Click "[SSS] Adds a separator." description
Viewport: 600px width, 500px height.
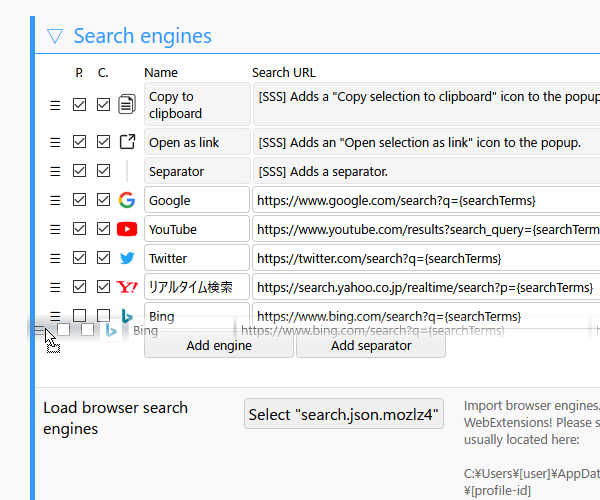click(x=323, y=171)
